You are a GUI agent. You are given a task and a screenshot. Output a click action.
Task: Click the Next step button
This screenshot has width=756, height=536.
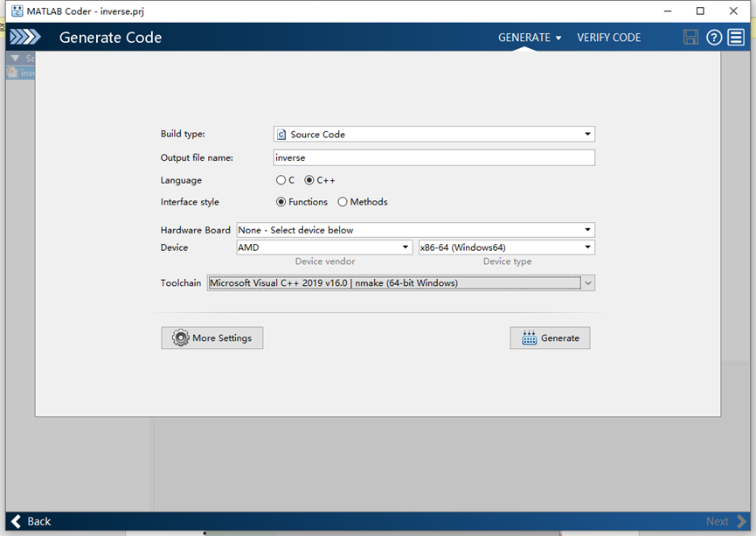[725, 521]
